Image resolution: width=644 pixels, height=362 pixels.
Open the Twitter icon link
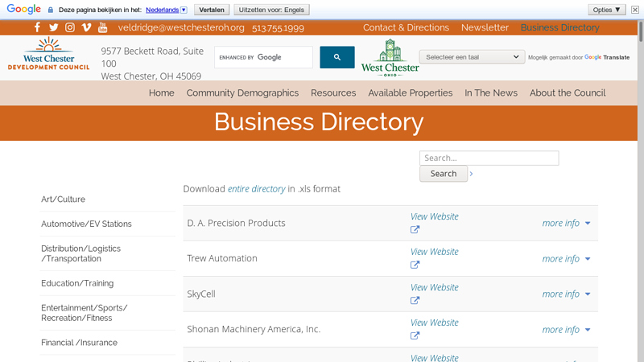[x=53, y=27]
